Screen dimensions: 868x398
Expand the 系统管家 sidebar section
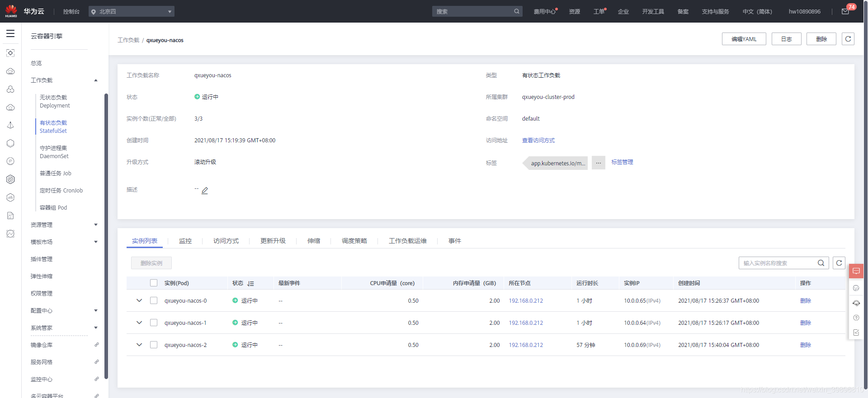pos(96,328)
